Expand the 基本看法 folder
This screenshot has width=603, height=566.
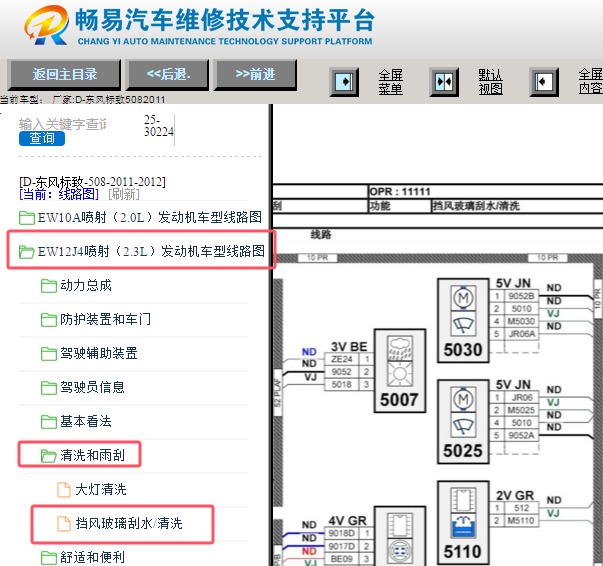(x=76, y=421)
